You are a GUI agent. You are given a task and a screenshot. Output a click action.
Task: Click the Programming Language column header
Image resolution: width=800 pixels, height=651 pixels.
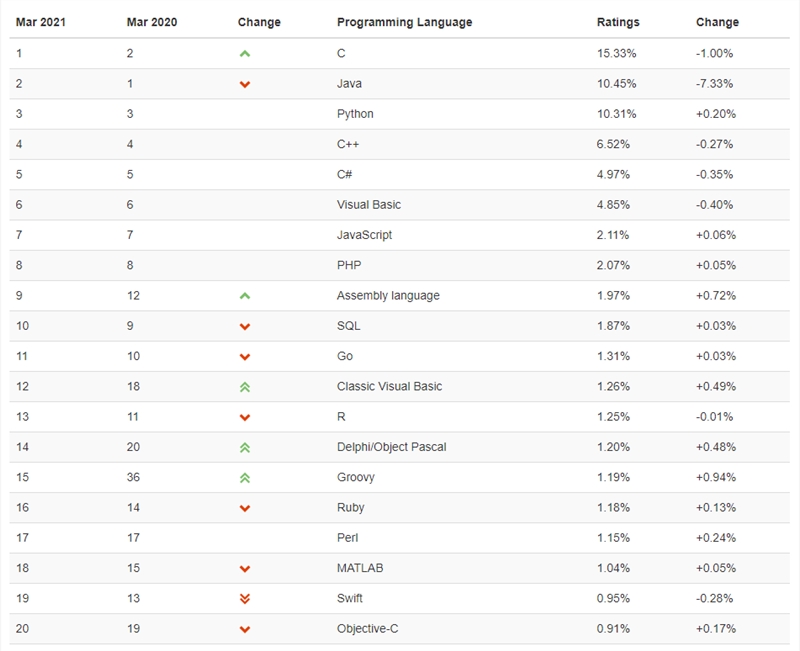click(404, 22)
